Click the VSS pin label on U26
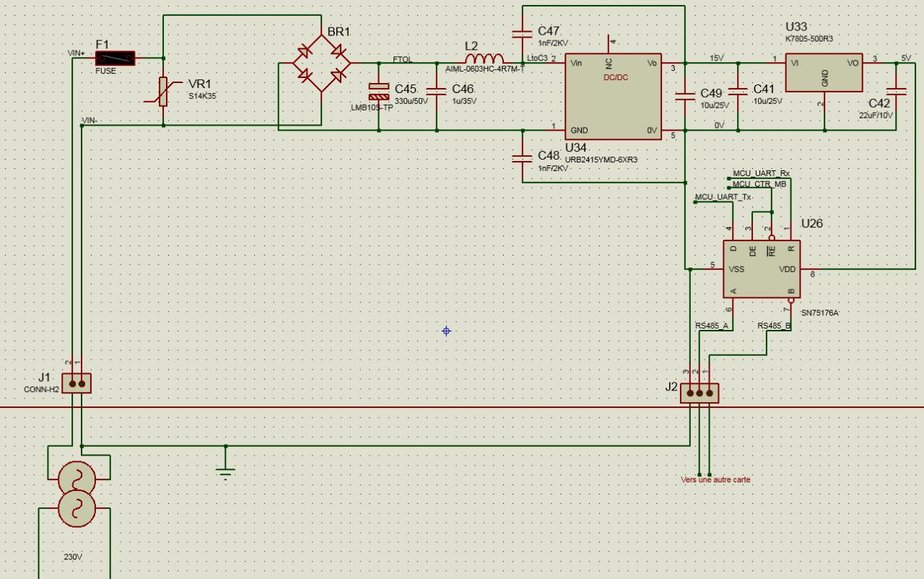This screenshot has height=579, width=924. click(736, 269)
